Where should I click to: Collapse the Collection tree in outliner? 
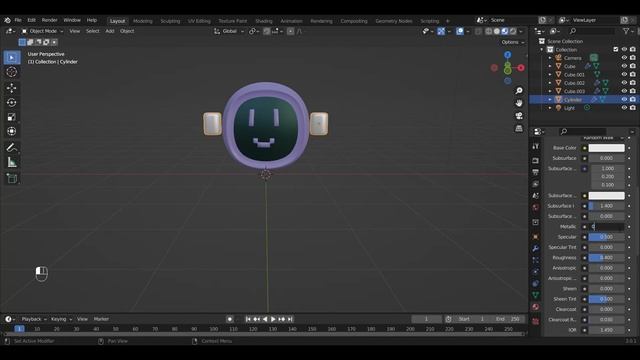542,49
